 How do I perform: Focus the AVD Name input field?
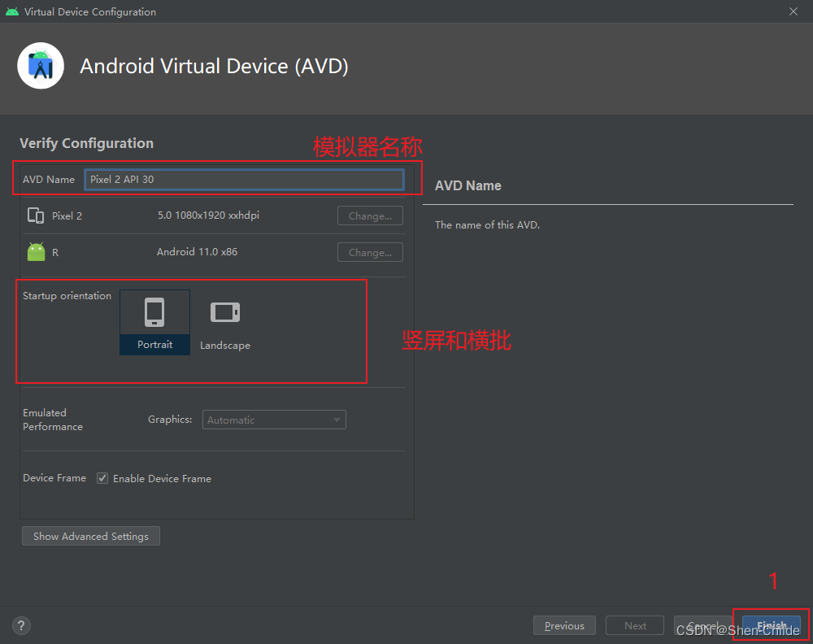pos(244,180)
